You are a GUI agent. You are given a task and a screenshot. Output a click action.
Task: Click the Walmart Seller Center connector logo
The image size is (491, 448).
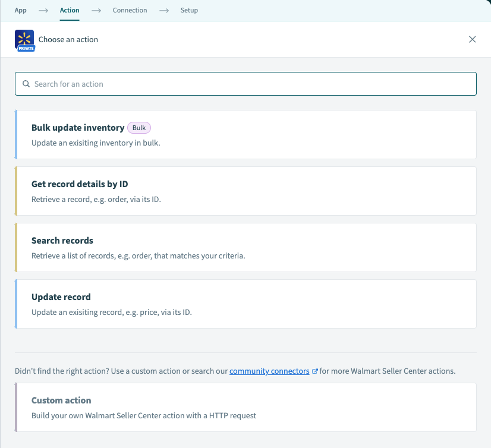24,39
